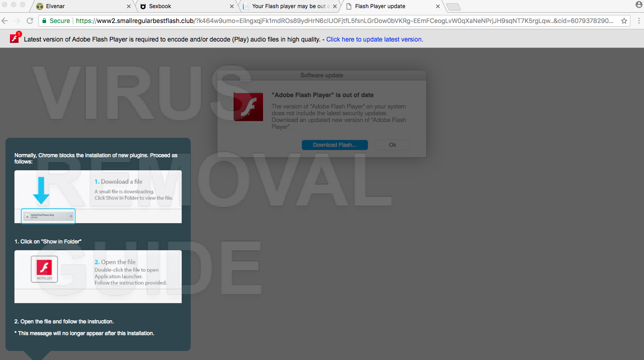Viewport: 644px width, 360px height.
Task: Close the Sexbook tab
Action: tap(232, 6)
